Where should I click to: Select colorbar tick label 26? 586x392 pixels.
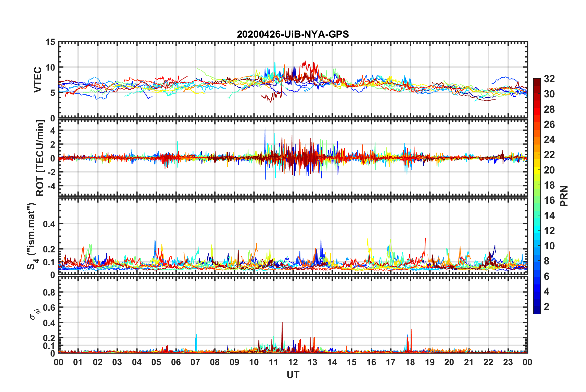549,125
